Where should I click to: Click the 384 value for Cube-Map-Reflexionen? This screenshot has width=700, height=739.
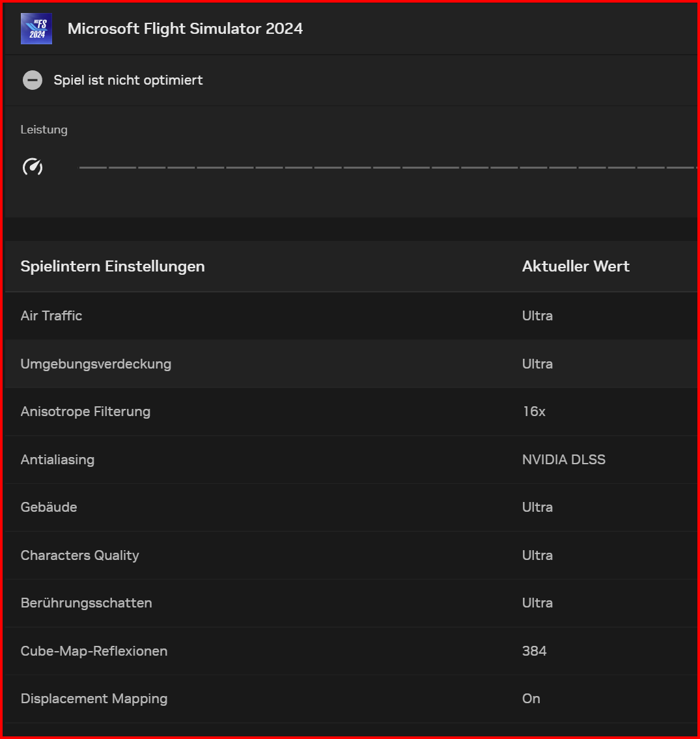coord(534,651)
